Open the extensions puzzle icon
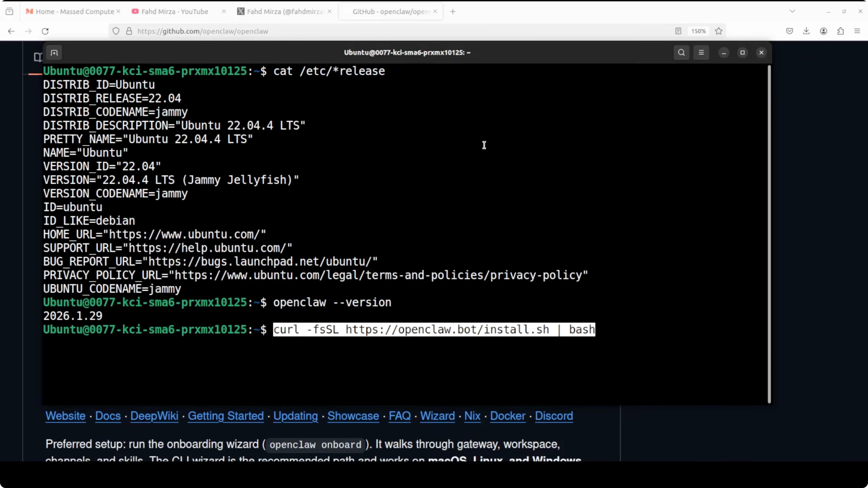 (x=841, y=31)
